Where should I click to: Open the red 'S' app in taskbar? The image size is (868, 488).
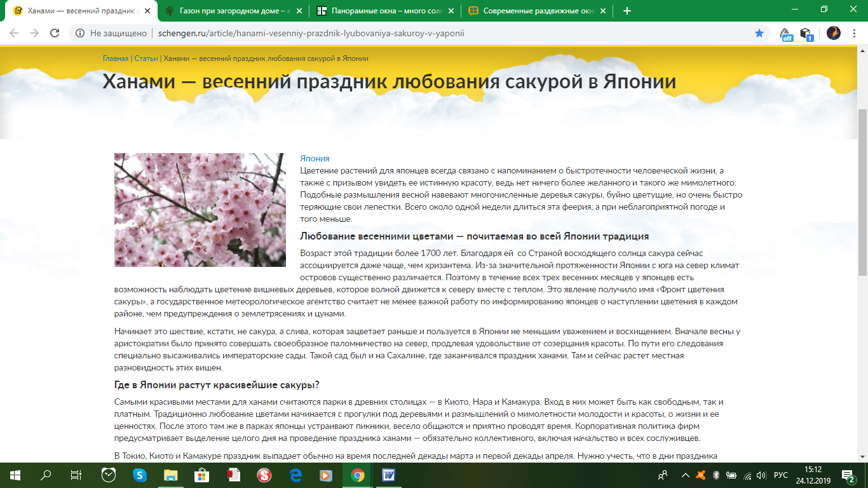264,475
